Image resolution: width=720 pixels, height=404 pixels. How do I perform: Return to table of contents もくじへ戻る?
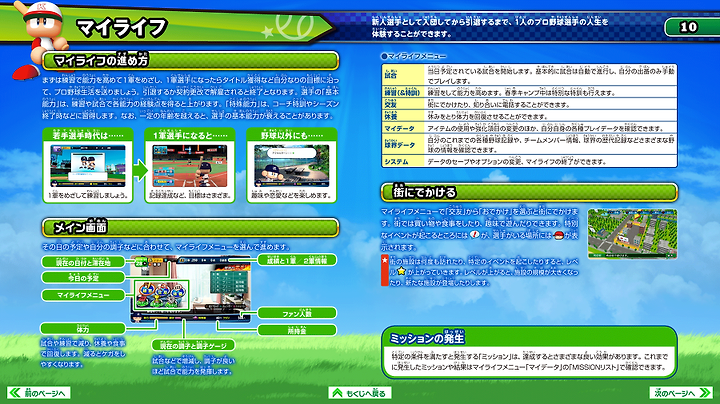(x=360, y=393)
